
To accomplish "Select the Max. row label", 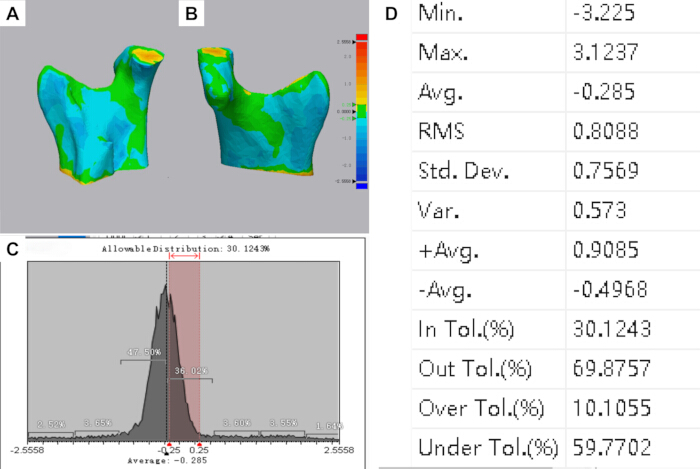I will tap(443, 52).
